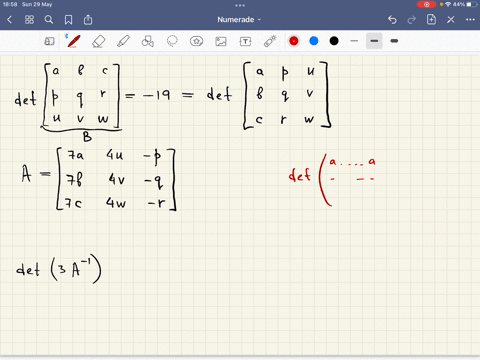Tap the multitasking three dots
The image size is (480, 360).
(240, 5)
